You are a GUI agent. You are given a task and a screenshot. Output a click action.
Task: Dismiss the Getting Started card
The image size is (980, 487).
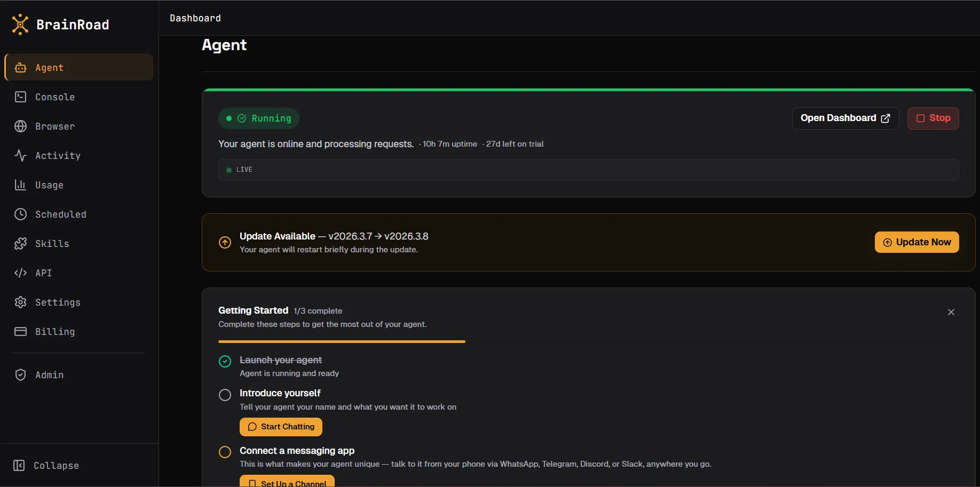951,312
